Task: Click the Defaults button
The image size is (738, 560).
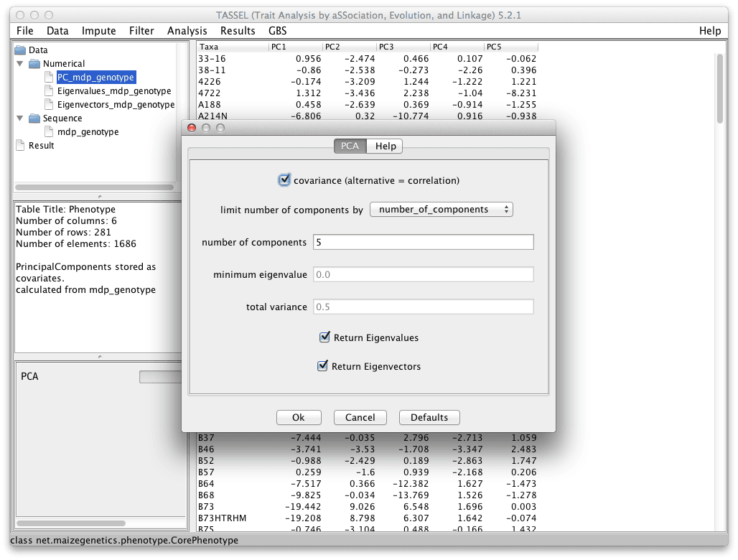Action: click(429, 417)
